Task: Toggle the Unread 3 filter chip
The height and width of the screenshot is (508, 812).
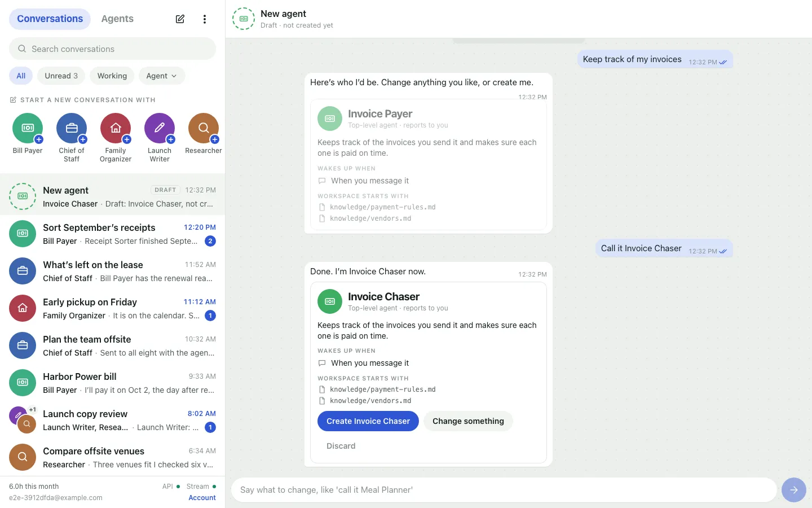Action: (x=61, y=76)
